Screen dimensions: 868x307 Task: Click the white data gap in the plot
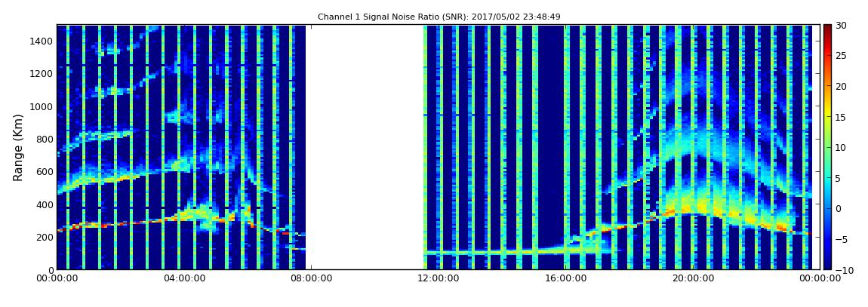[x=365, y=147]
